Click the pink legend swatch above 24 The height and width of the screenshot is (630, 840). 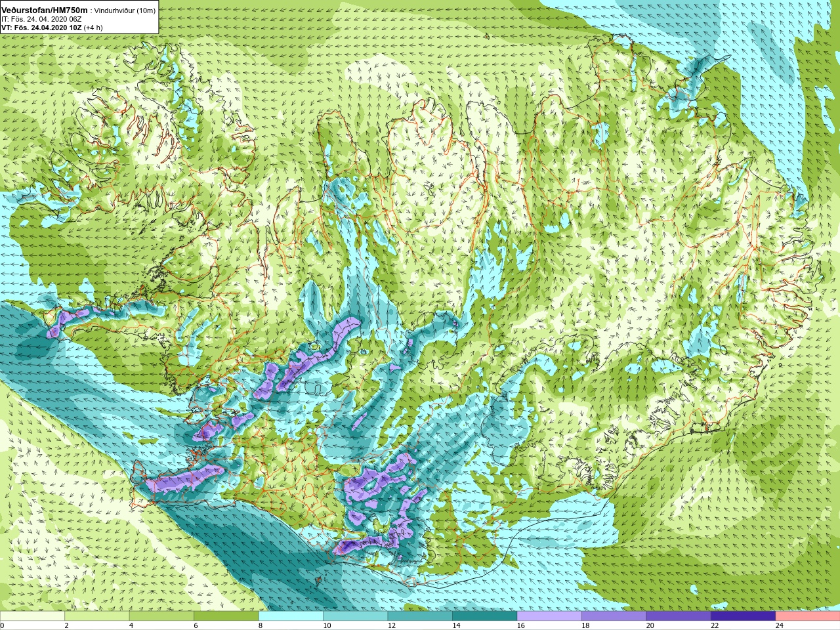click(808, 616)
